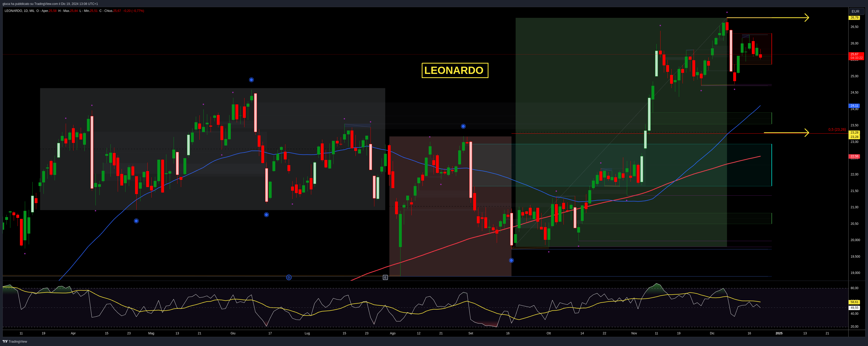Click the blue 24,11 moving average label
Screen dimensions: 868x346
(854, 106)
